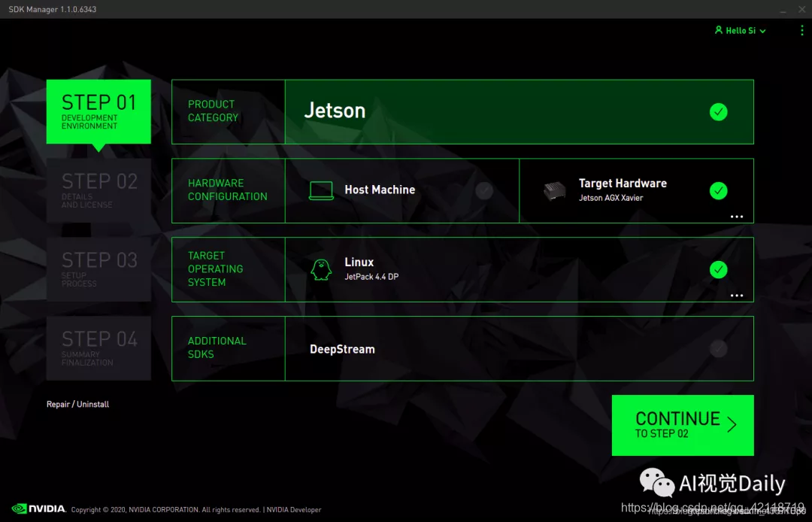The image size is (812, 522).
Task: Open the NVIDIA Developer link in footer
Action: tap(294, 509)
